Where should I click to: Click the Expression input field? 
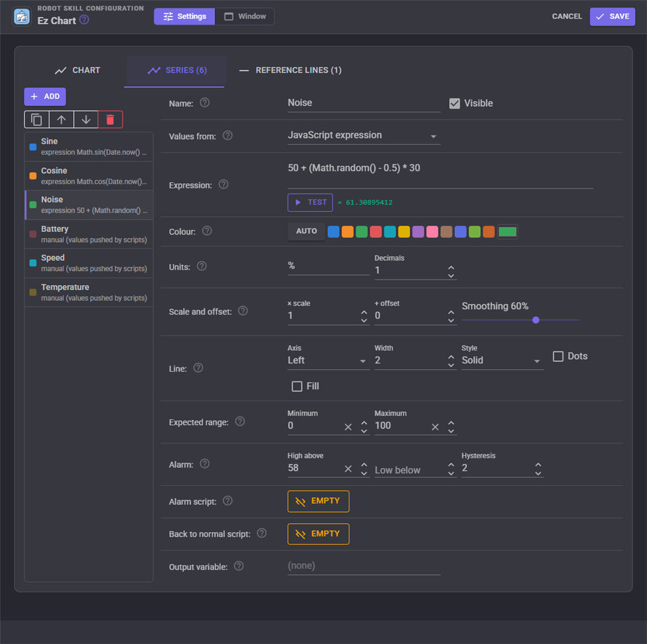click(440, 174)
